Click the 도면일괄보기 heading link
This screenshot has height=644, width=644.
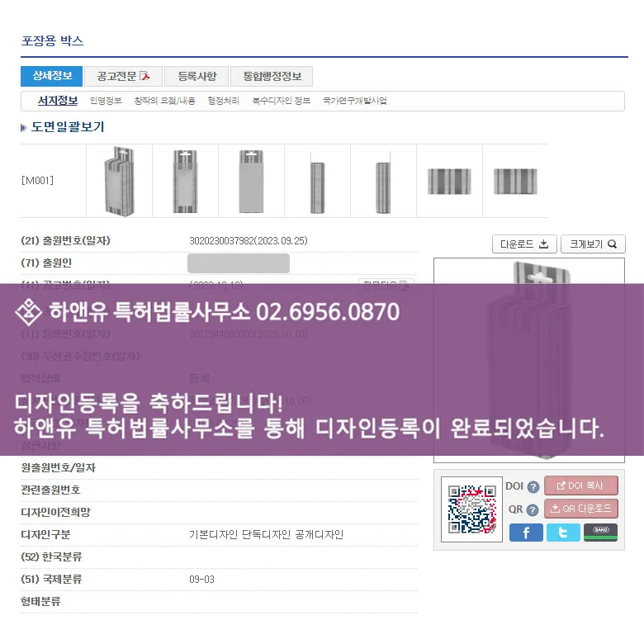pos(68,127)
